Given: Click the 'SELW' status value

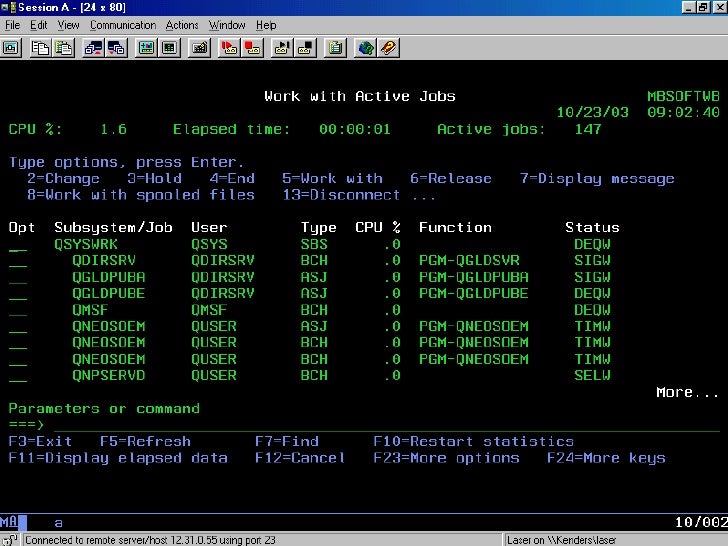Looking at the screenshot, I should [592, 376].
